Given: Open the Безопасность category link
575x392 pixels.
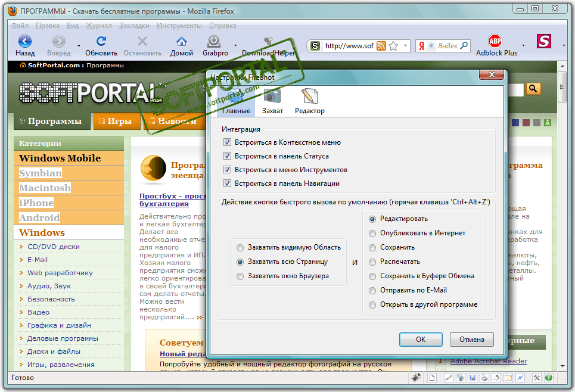Looking at the screenshot, I should [x=51, y=299].
